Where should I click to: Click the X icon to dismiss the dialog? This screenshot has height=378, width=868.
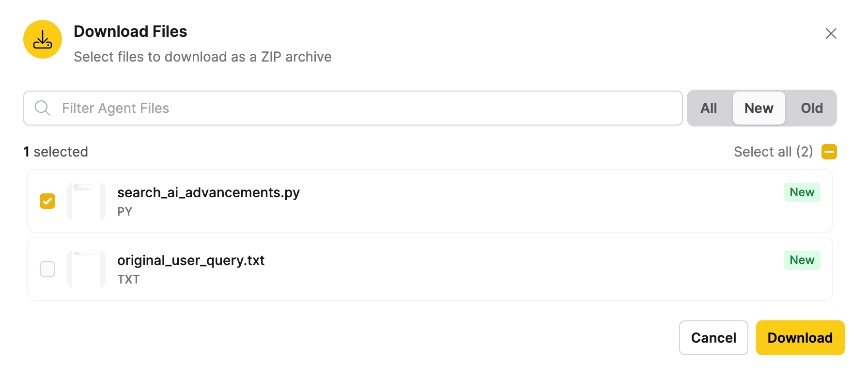831,33
